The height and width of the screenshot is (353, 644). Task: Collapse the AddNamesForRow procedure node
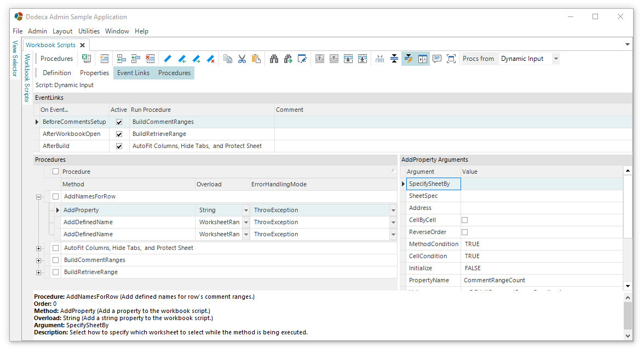(x=38, y=197)
